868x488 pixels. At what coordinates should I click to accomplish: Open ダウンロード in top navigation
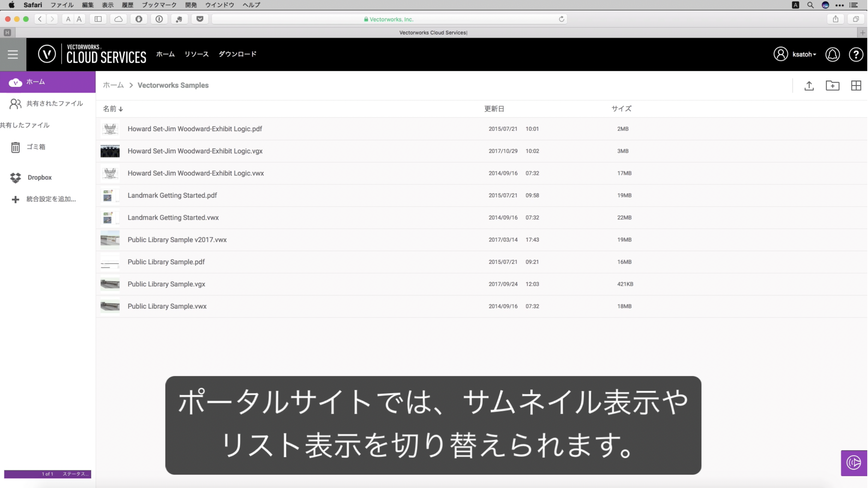point(237,54)
